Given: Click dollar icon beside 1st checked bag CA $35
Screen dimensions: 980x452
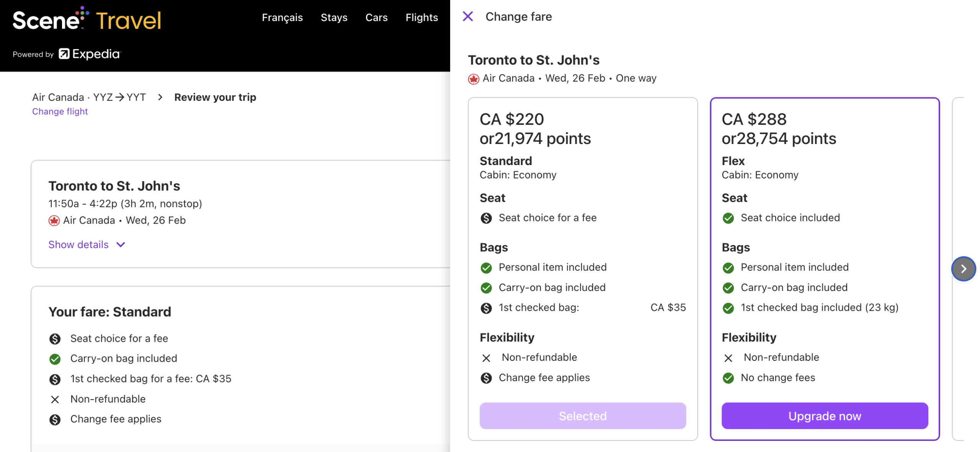Looking at the screenshot, I should tap(486, 308).
